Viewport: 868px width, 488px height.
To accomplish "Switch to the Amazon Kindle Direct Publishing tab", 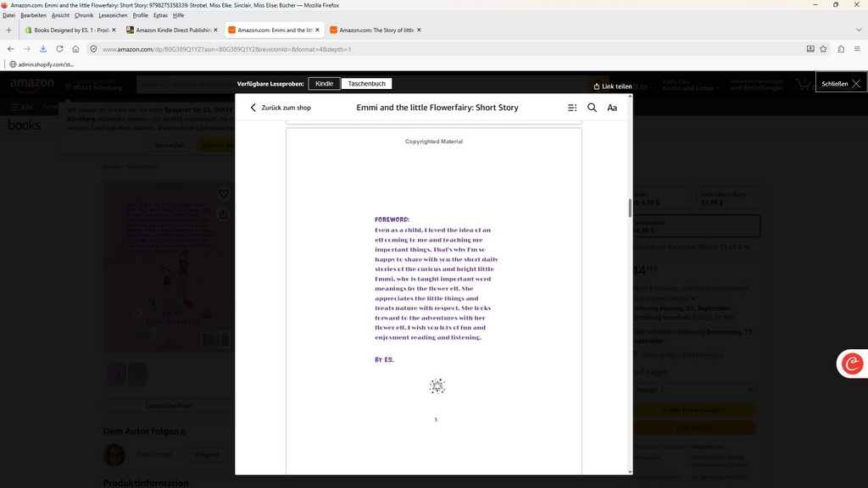I will (x=172, y=30).
